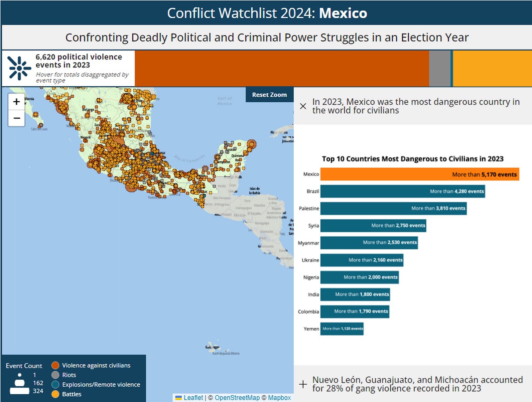
Task: Open the Mapbox attribution link
Action: coord(279,398)
